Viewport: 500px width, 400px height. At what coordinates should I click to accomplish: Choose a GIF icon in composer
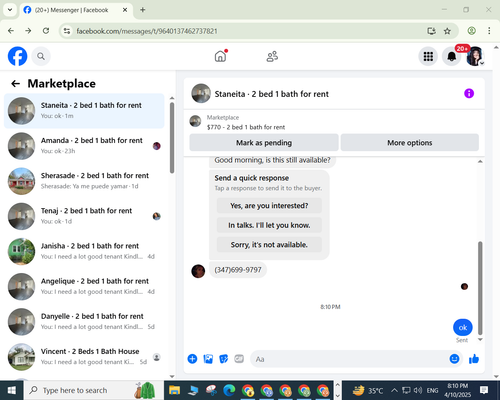[239, 359]
